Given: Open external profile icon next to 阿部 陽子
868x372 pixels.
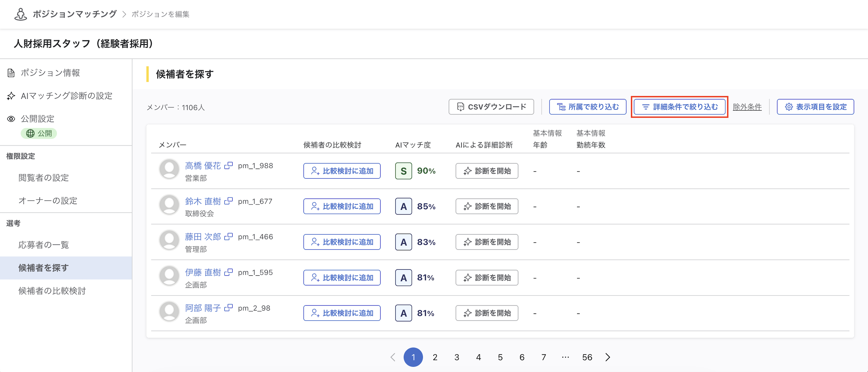Looking at the screenshot, I should point(228,308).
